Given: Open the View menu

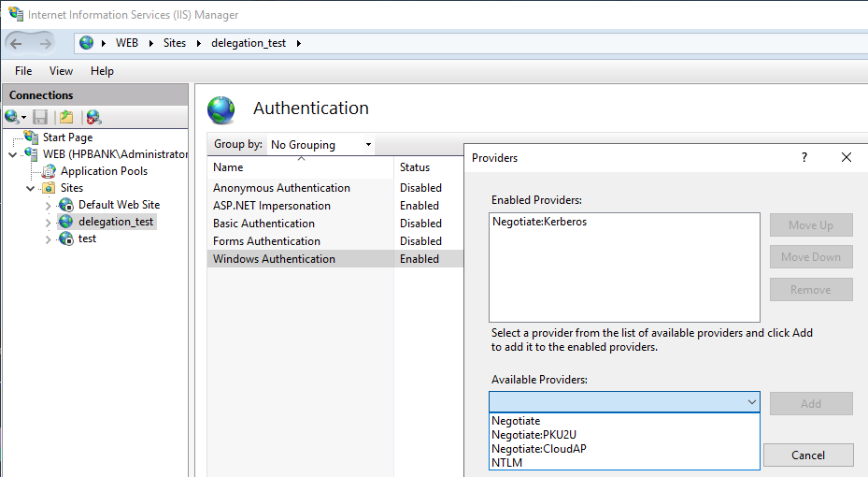Looking at the screenshot, I should pos(61,71).
